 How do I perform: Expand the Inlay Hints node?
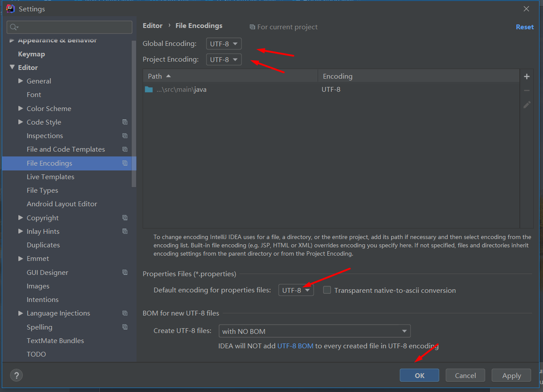(x=21, y=231)
